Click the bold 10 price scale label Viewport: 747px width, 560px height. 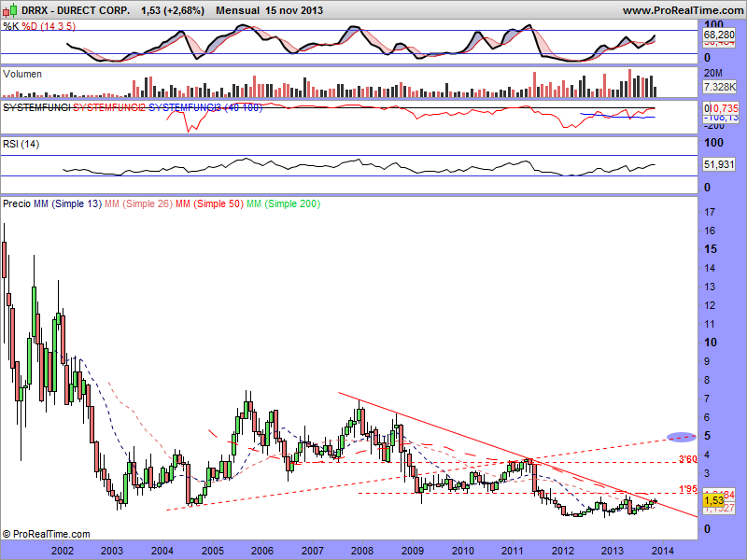pos(711,343)
